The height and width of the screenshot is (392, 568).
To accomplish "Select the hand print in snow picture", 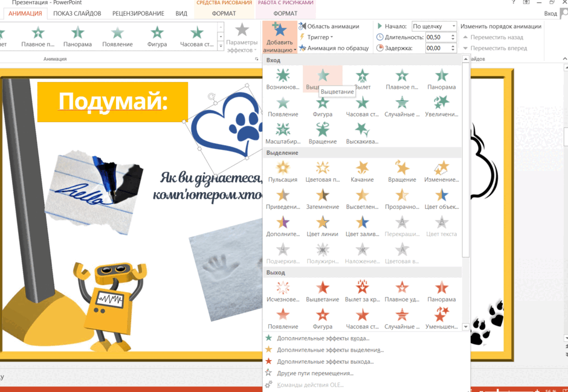I will tap(225, 271).
